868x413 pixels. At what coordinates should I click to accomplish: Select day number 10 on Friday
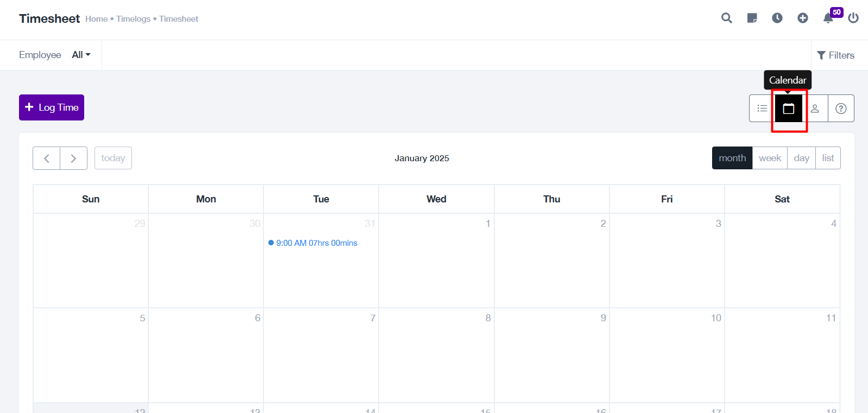(716, 318)
